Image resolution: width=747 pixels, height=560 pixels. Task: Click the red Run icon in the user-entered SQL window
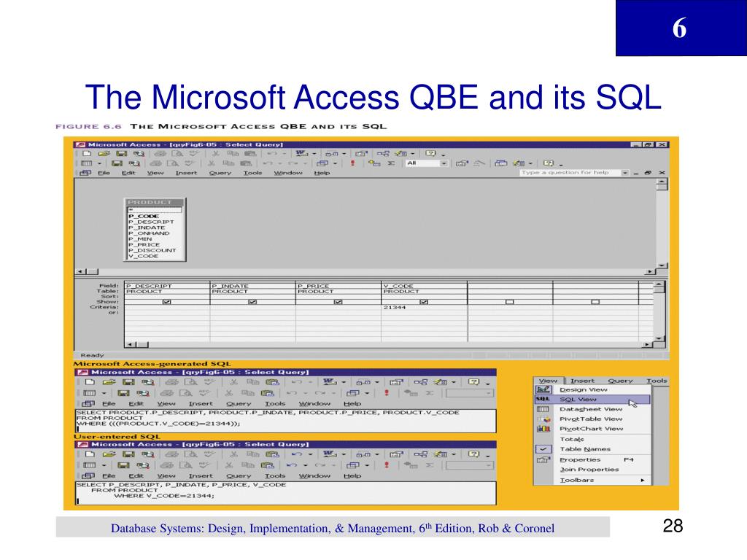(387, 464)
